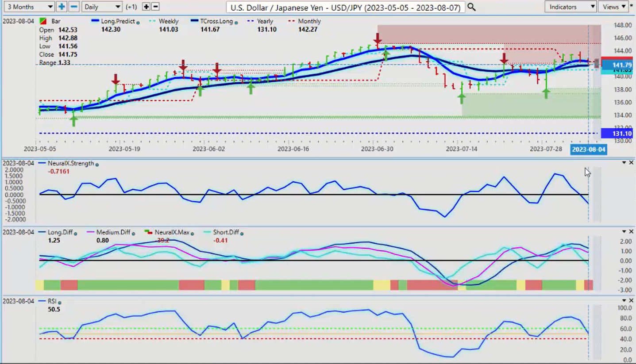Click the RSI value 50.5
Screen dimensions: 636x364
54,309
